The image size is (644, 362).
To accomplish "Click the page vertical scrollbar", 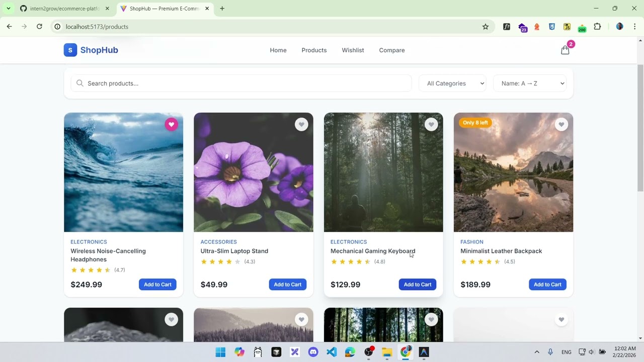I will pyautogui.click(x=640, y=128).
